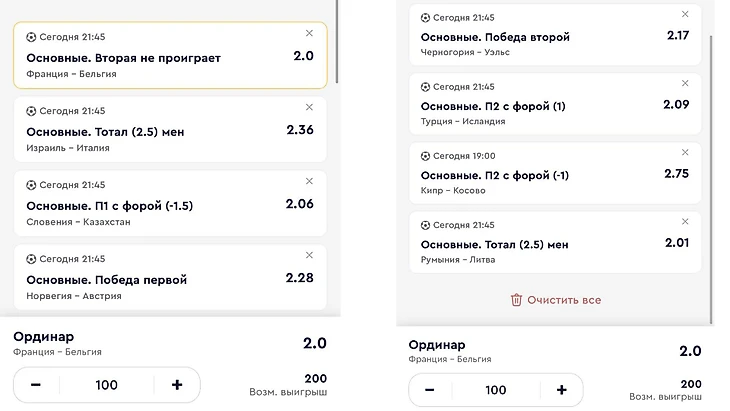Increase stake with right panel plus button

[562, 390]
